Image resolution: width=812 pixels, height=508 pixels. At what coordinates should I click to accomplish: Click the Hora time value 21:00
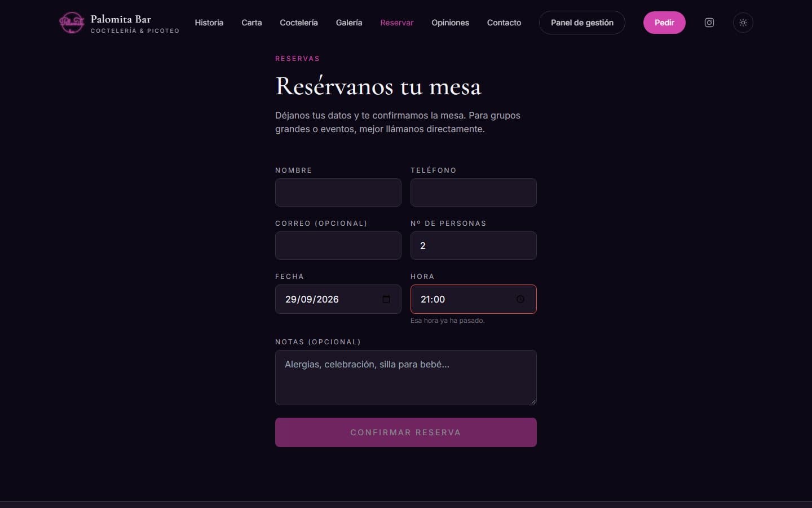click(433, 299)
